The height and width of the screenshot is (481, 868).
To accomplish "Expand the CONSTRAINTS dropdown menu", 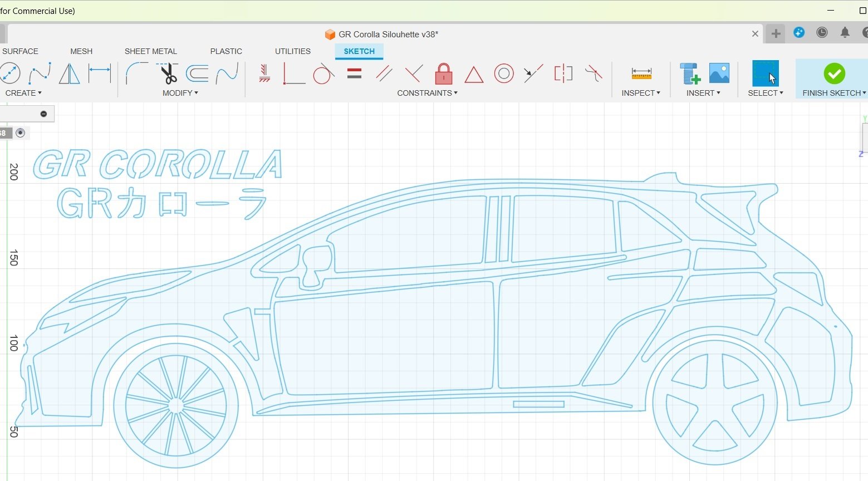I will click(x=428, y=93).
